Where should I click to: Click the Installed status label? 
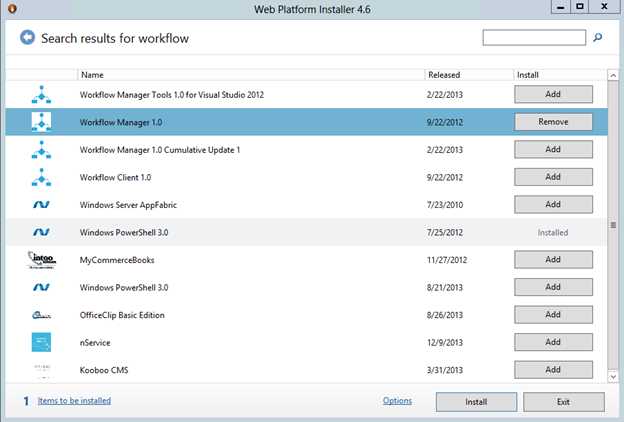(553, 232)
